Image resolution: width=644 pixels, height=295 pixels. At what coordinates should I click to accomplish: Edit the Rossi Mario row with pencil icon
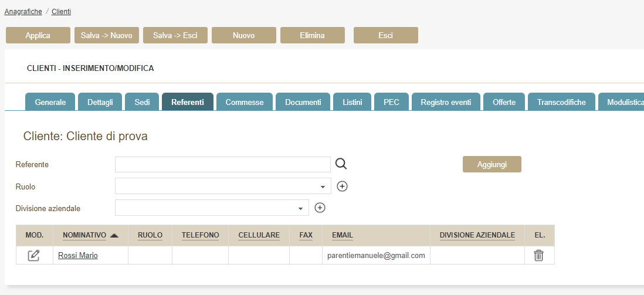point(34,255)
